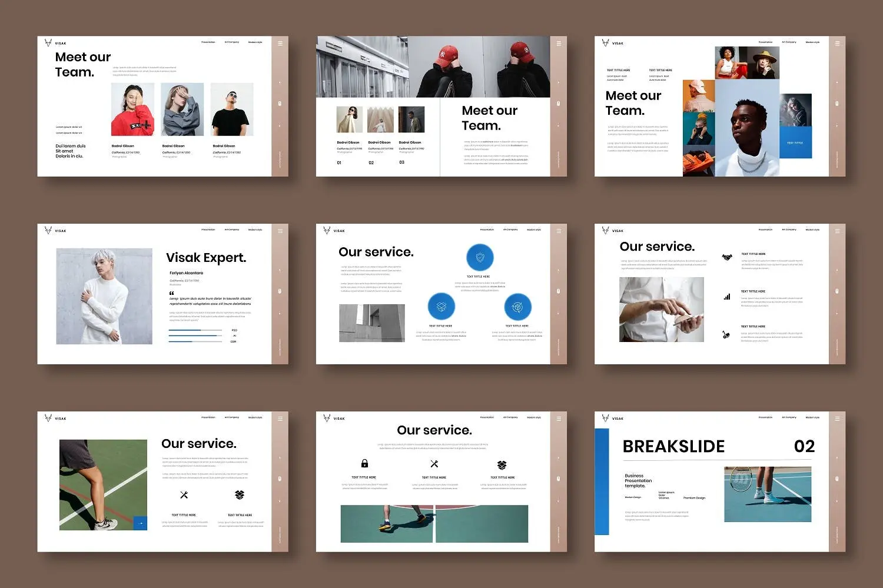Select small portrait numbered 02
This screenshot has width=883, height=588.
click(x=380, y=119)
